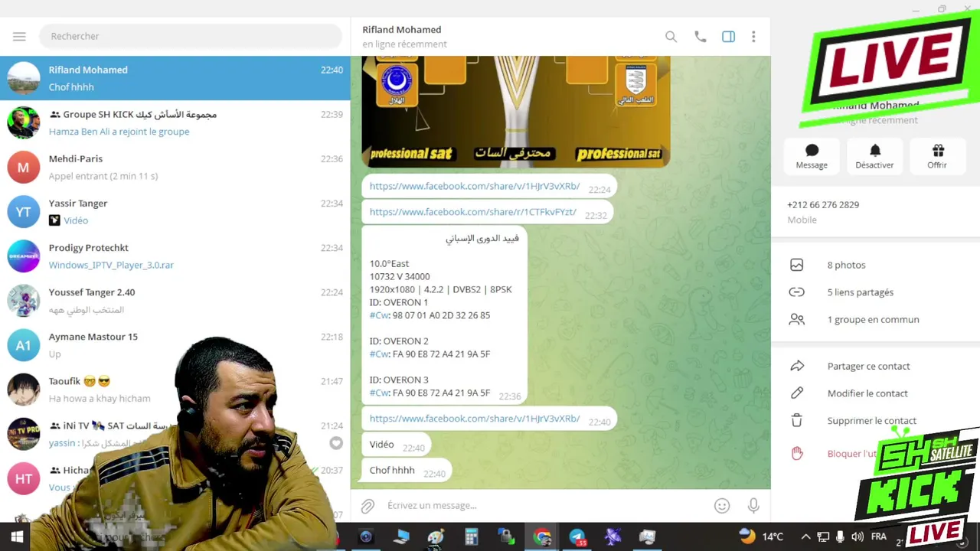980x551 pixels.
Task: Open Windows Start menu
Action: click(x=17, y=537)
